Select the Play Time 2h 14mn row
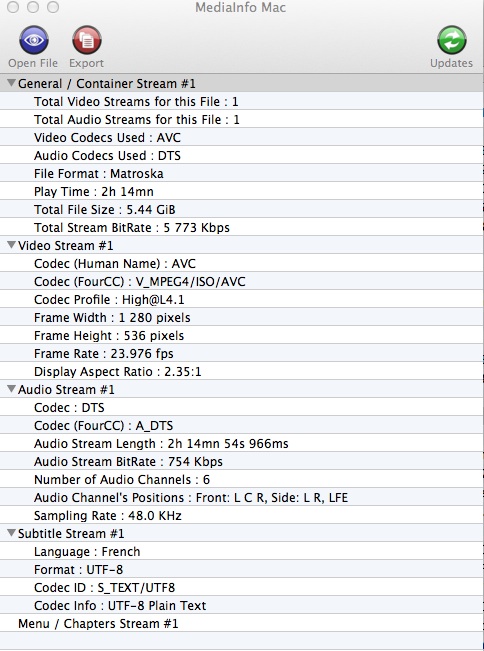This screenshot has height=651, width=484. point(242,192)
